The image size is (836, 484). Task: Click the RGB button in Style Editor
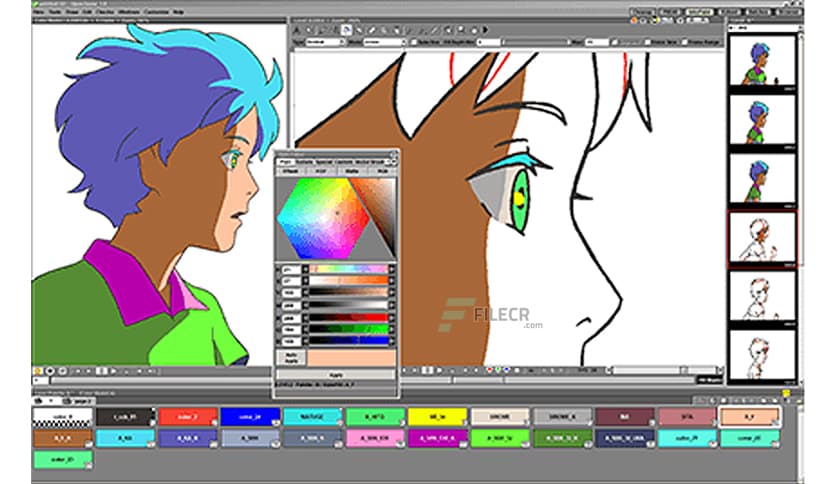point(319,171)
